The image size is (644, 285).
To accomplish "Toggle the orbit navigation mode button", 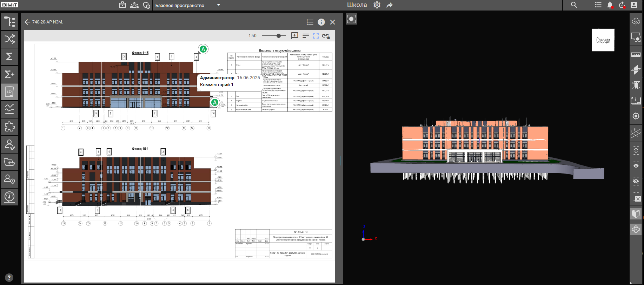I will tap(636, 230).
